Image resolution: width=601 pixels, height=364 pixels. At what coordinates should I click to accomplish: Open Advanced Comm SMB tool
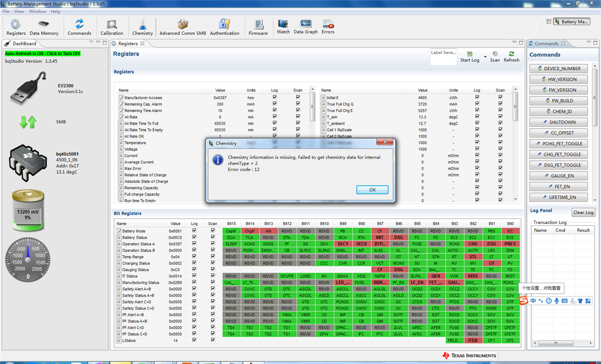coord(183,27)
